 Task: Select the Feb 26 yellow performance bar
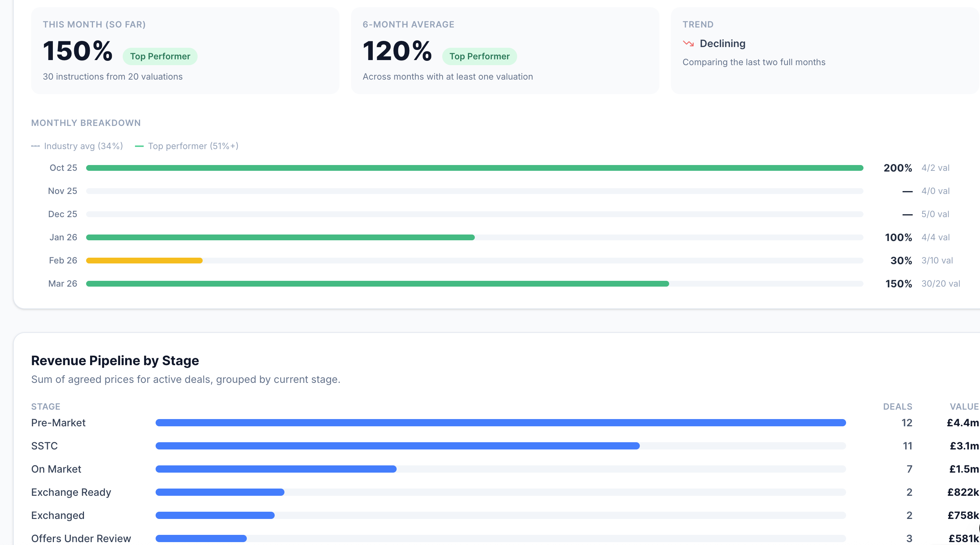(144, 260)
